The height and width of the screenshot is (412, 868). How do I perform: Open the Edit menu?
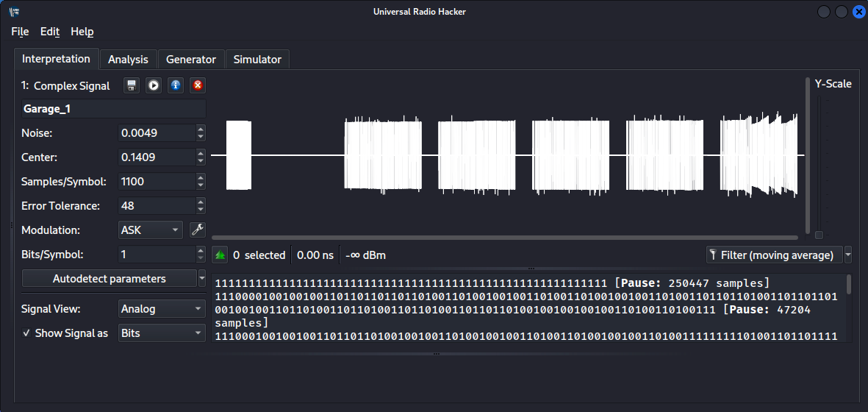(50, 32)
